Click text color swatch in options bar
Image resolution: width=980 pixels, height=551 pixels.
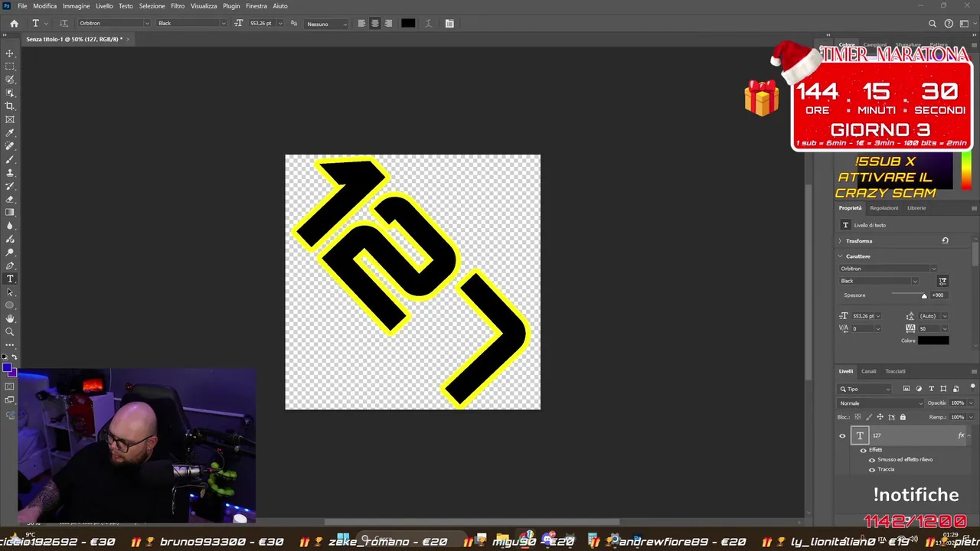[408, 24]
